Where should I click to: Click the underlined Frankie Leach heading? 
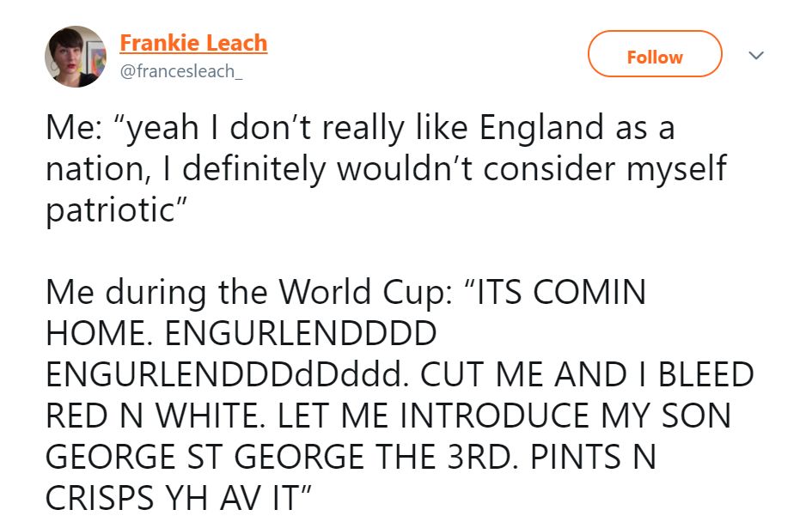pyautogui.click(x=192, y=43)
